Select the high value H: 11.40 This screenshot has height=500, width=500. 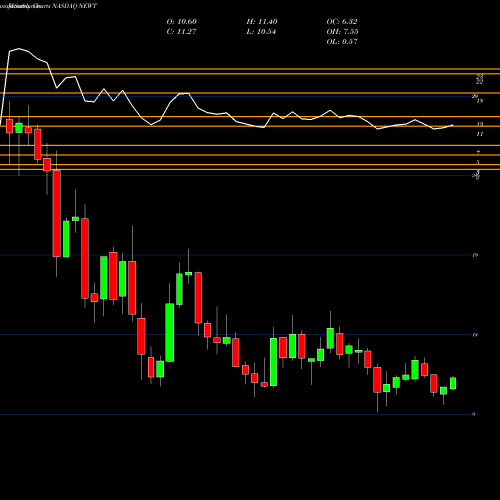click(x=262, y=21)
